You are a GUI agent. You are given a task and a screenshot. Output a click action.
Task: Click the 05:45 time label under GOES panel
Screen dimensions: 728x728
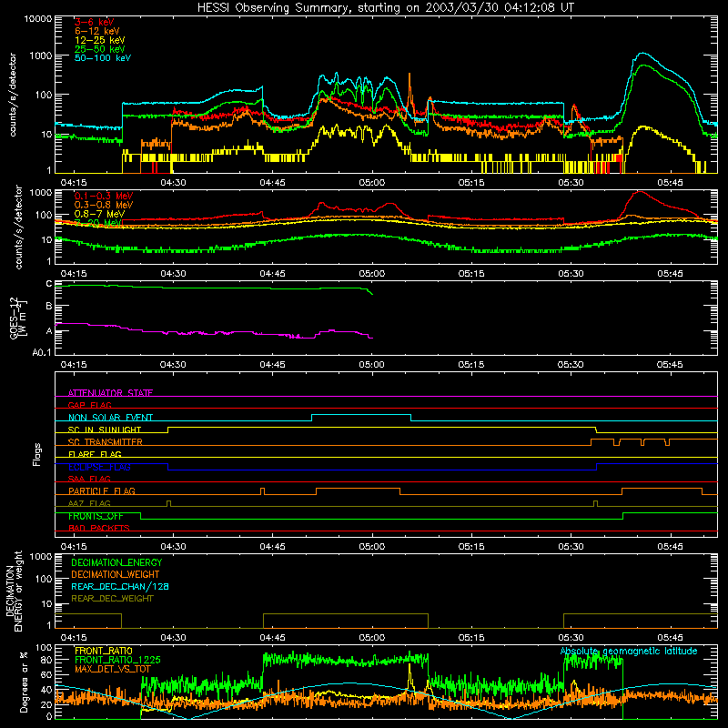pyautogui.click(x=670, y=365)
